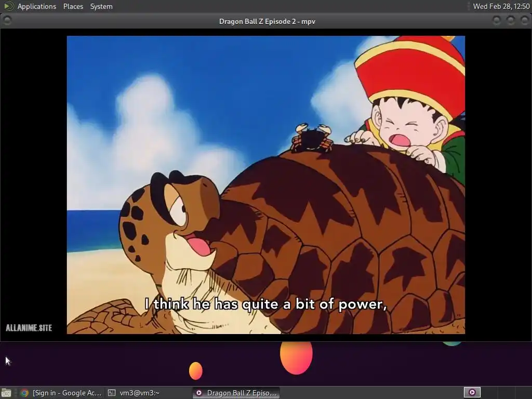Open the Places menu
The width and height of the screenshot is (532, 399).
(73, 6)
